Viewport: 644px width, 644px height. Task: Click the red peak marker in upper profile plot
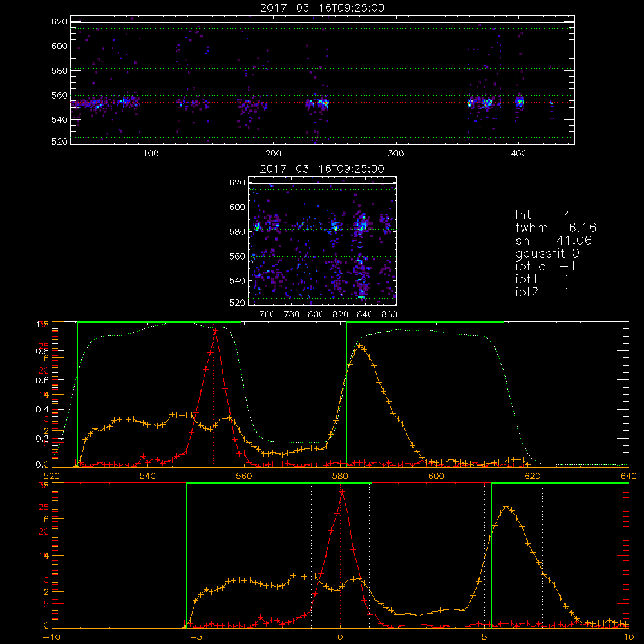(215, 330)
